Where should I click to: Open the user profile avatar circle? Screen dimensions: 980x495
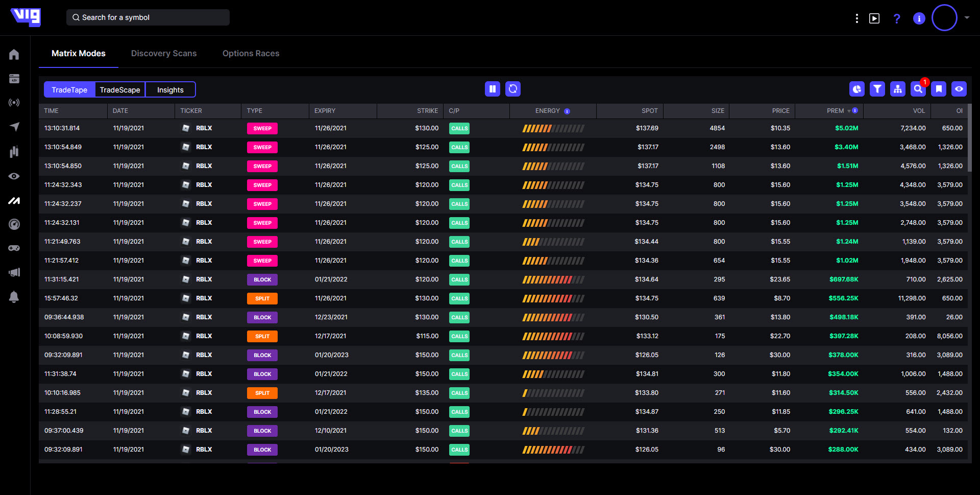pyautogui.click(x=944, y=18)
